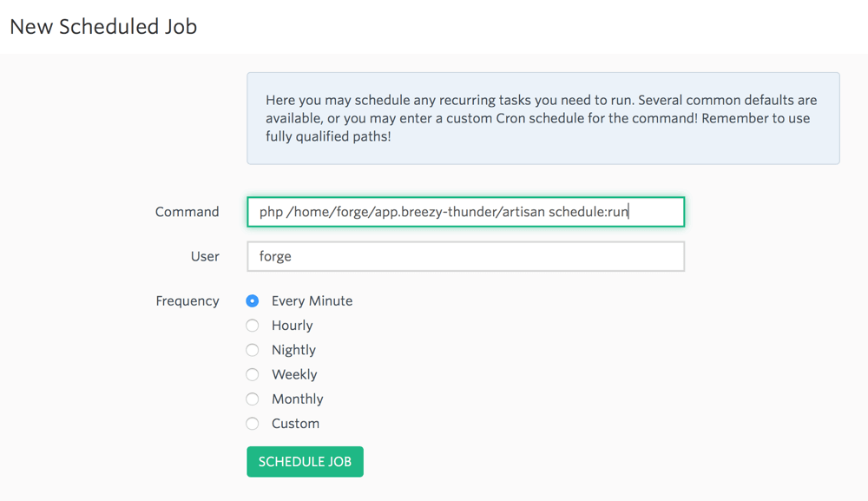868x501 pixels.
Task: Select the Hourly frequency option
Action: click(252, 326)
